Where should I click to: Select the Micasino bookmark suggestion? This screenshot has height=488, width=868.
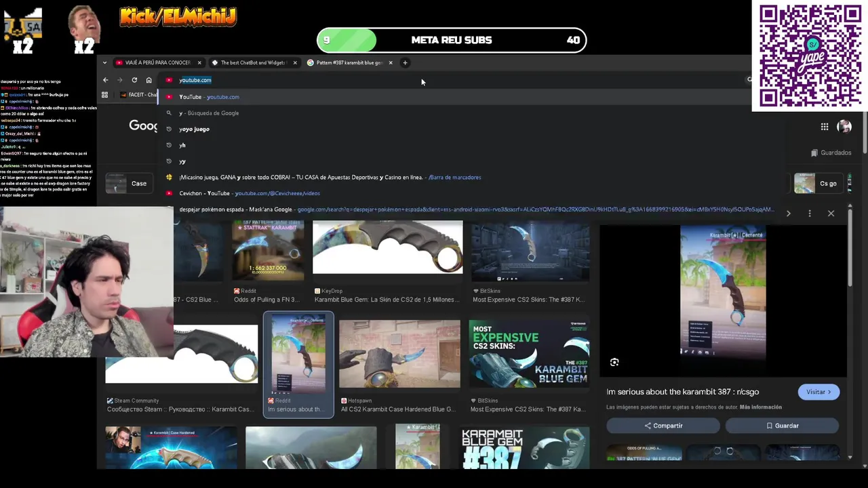[471, 178]
